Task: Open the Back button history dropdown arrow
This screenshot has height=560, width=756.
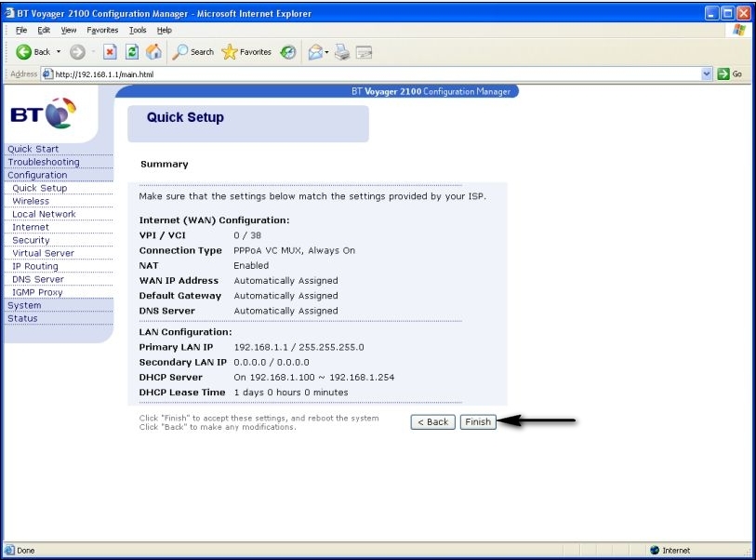Action: point(59,52)
